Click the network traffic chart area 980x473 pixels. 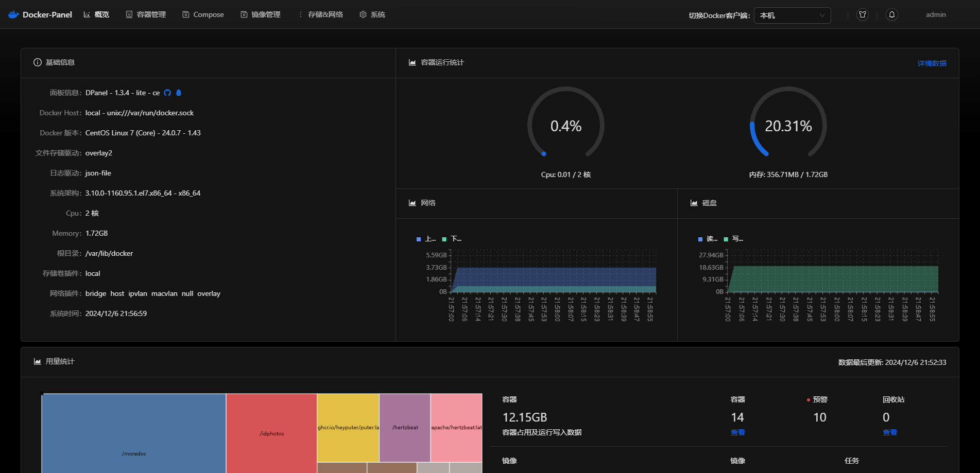554,272
